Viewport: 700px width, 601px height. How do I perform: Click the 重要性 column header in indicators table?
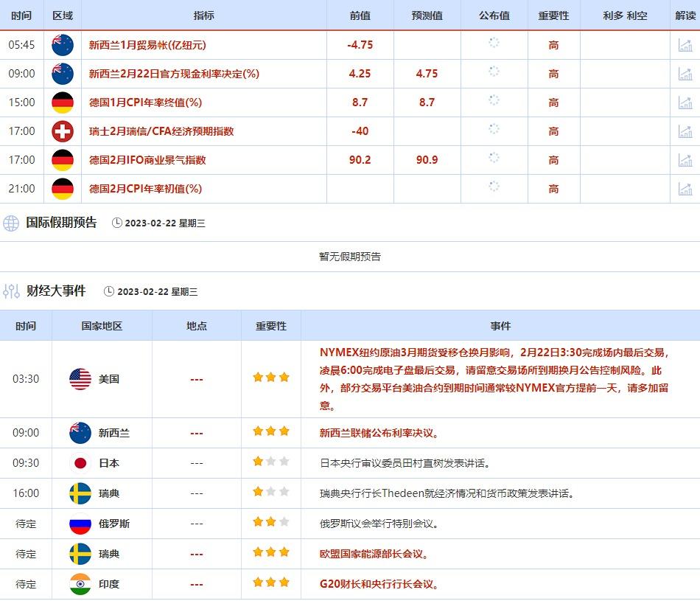pos(553,15)
